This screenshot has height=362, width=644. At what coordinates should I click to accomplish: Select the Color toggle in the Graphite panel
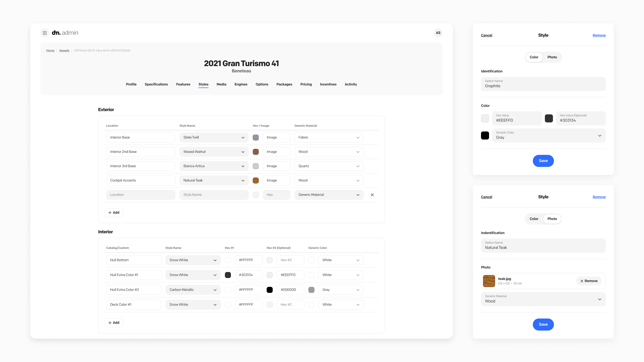tap(534, 57)
